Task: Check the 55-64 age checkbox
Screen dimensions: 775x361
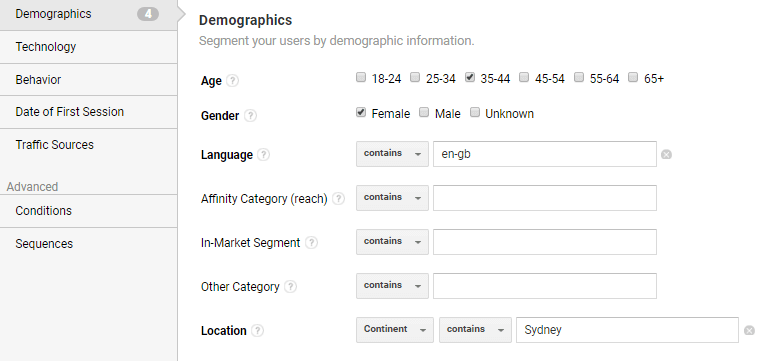Action: coord(579,77)
